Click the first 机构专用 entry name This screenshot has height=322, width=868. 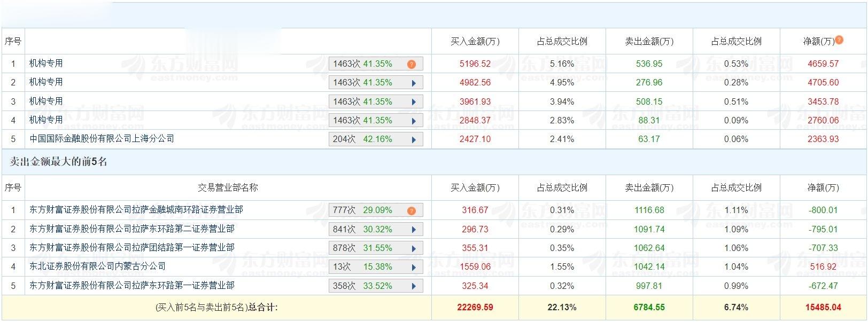coord(46,64)
